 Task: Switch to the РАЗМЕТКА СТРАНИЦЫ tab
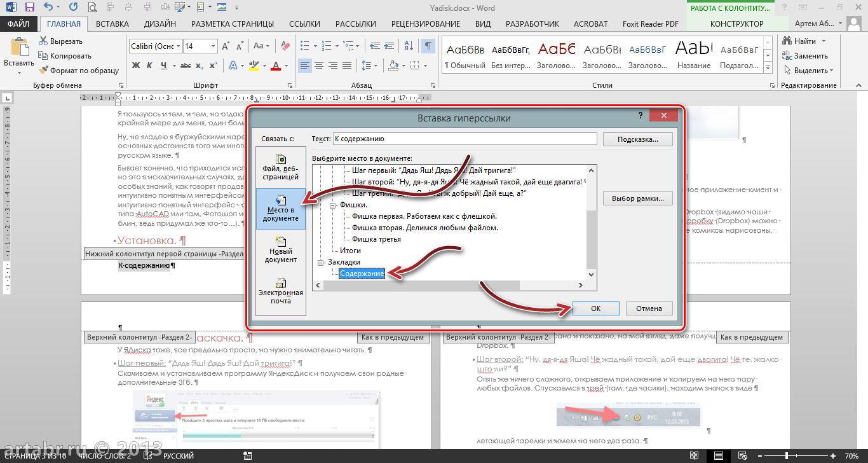click(233, 24)
